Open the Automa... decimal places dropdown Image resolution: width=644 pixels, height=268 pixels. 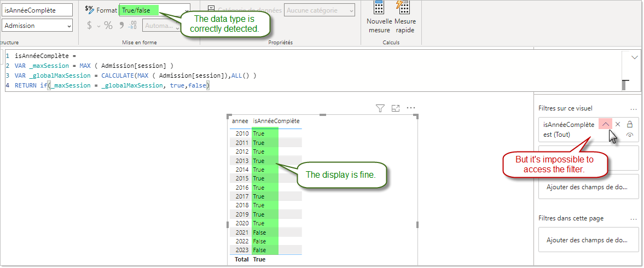click(x=160, y=26)
